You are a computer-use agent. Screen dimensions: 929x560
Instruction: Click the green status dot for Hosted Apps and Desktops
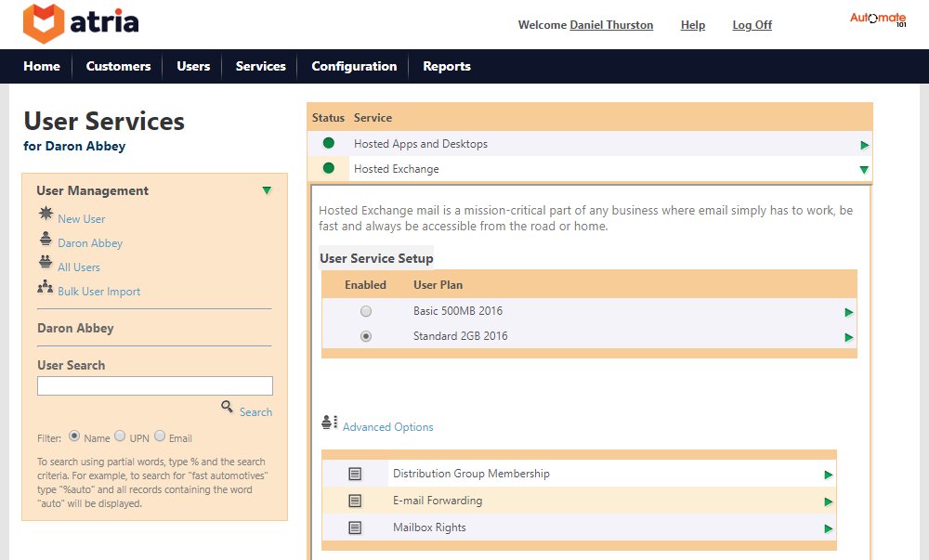point(328,143)
